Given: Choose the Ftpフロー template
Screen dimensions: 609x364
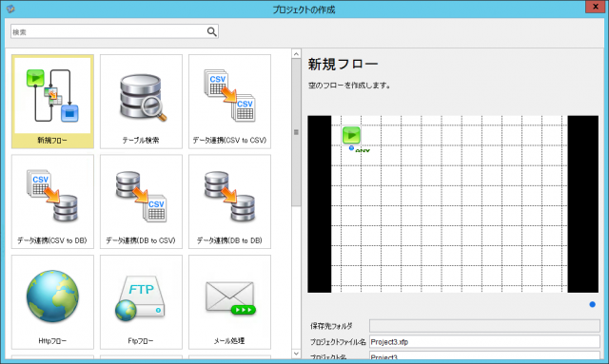Looking at the screenshot, I should coord(141,302).
